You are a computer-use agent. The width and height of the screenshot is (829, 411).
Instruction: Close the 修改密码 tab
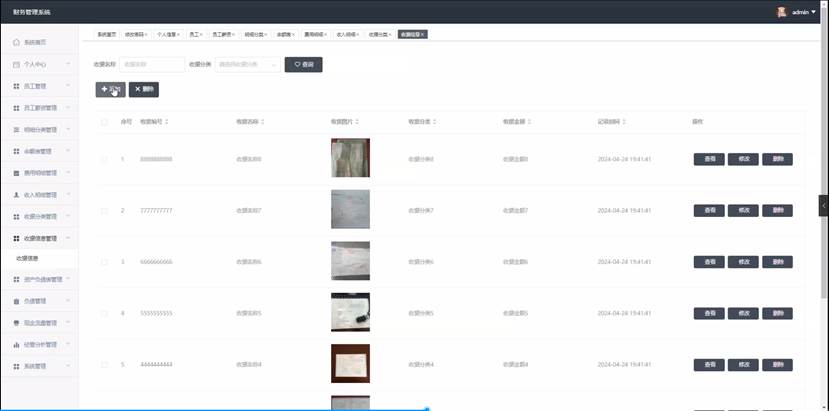coord(146,34)
